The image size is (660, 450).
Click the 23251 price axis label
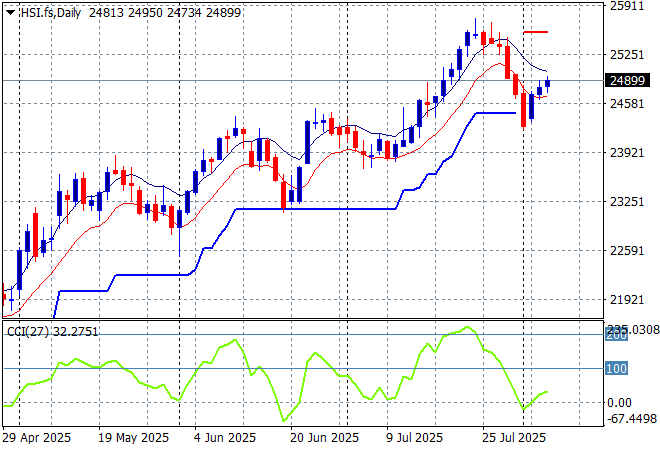[x=627, y=201]
